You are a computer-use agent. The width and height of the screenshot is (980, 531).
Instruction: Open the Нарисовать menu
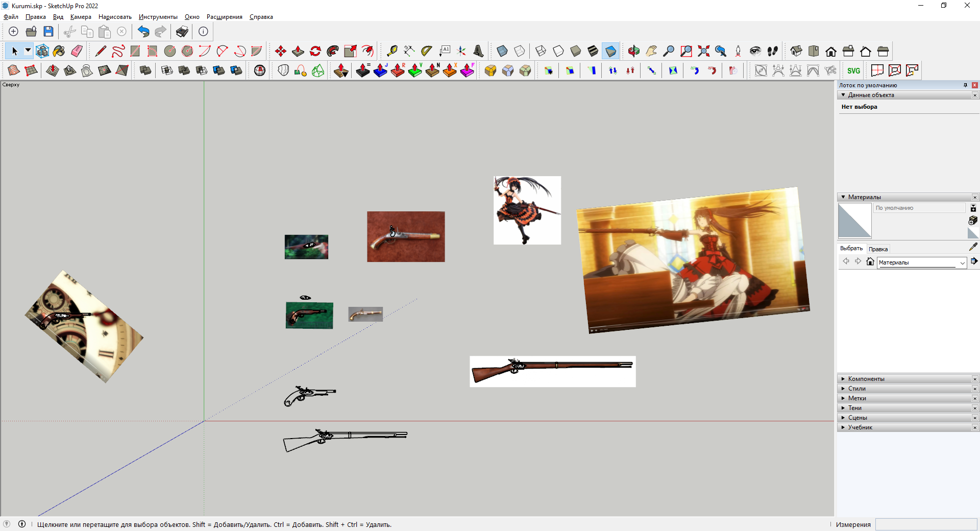click(115, 17)
